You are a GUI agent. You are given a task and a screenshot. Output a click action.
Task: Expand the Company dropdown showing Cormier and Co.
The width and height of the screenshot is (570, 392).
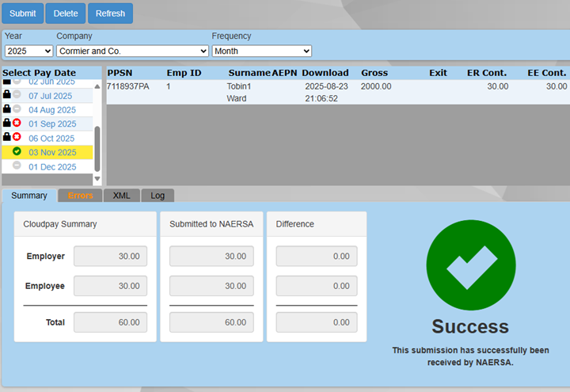pyautogui.click(x=132, y=51)
